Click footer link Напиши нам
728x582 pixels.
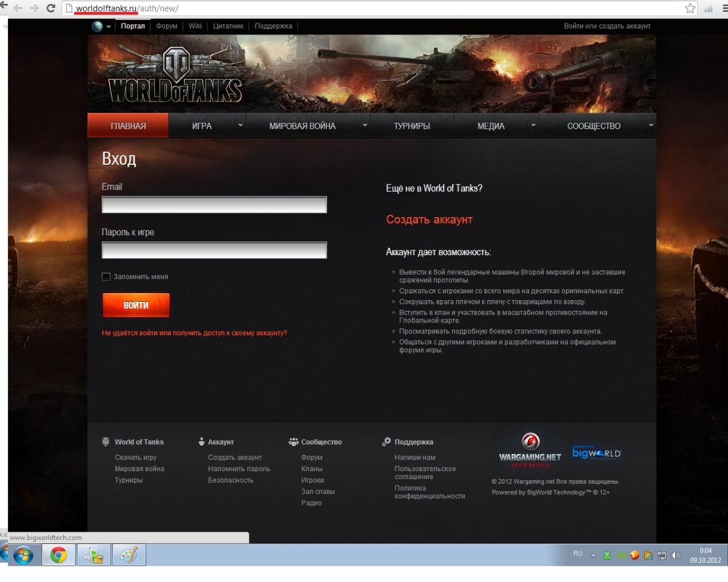pyautogui.click(x=415, y=457)
